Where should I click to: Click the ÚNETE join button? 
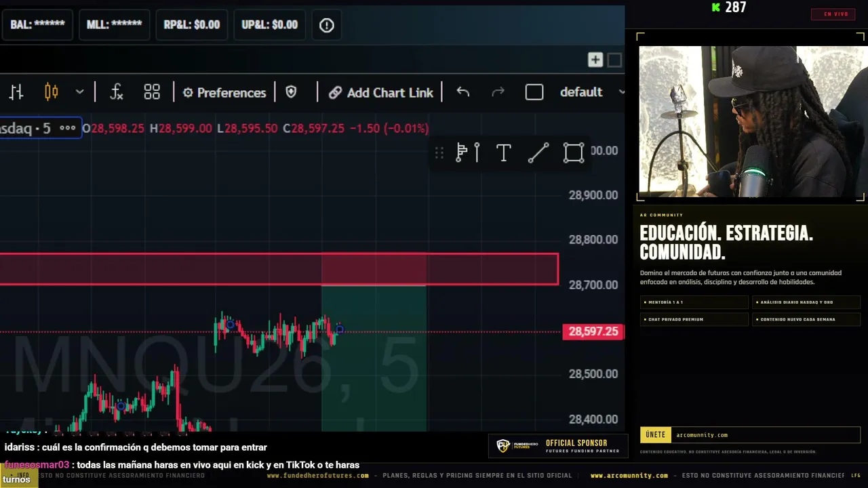point(656,435)
